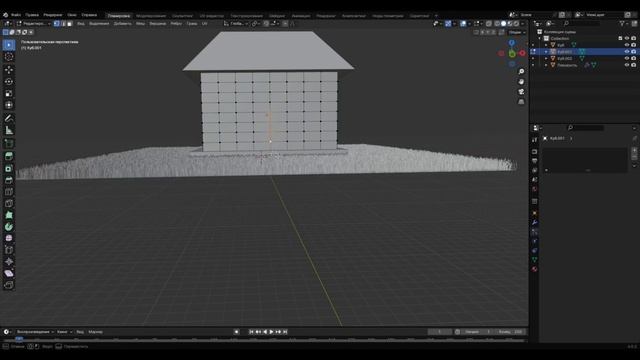
Task: Open the Render properties tab
Action: [x=535, y=151]
